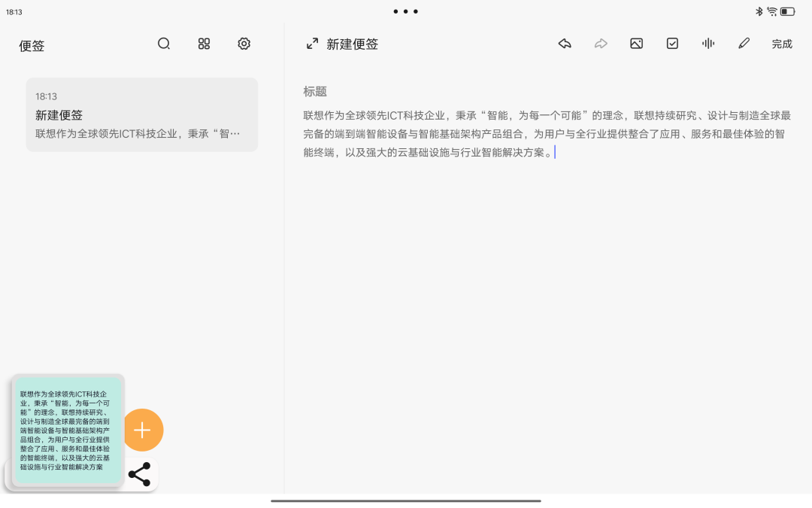812x508 pixels.
Task: Tap the Wi-Fi icon in the status bar
Action: click(771, 11)
